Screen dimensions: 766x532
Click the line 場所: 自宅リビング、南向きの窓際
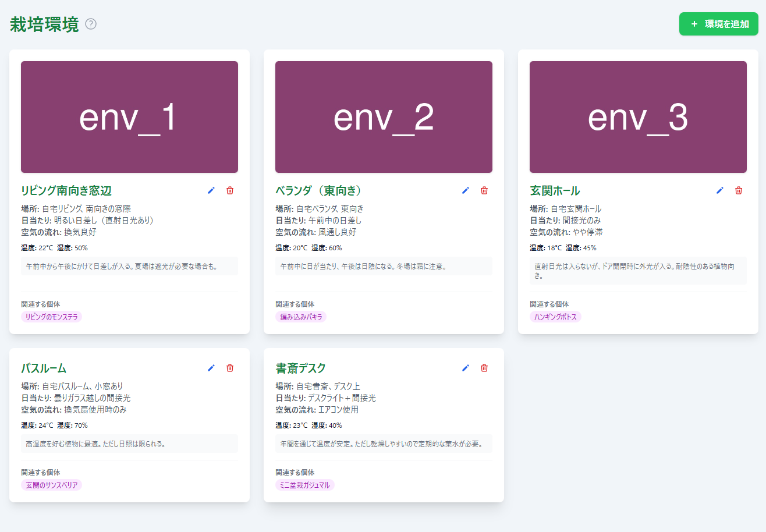pyautogui.click(x=76, y=208)
